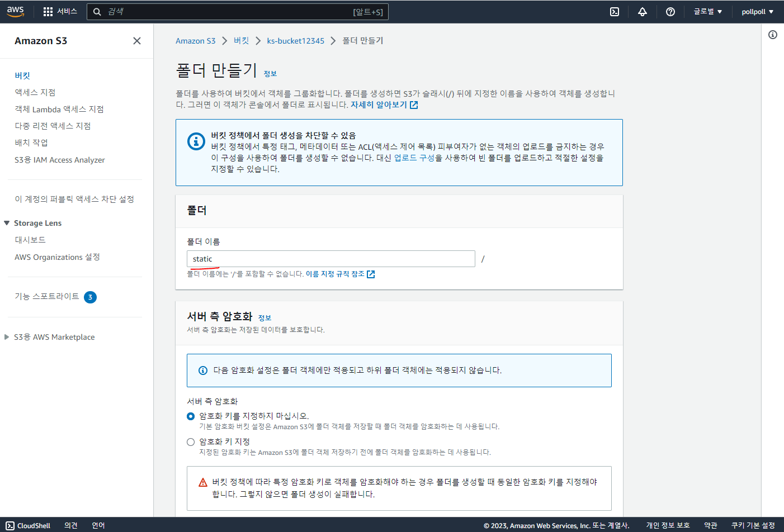This screenshot has width=784, height=532.
Task: Open 다중 리전 액세스 지점 in sidebar
Action: [53, 126]
